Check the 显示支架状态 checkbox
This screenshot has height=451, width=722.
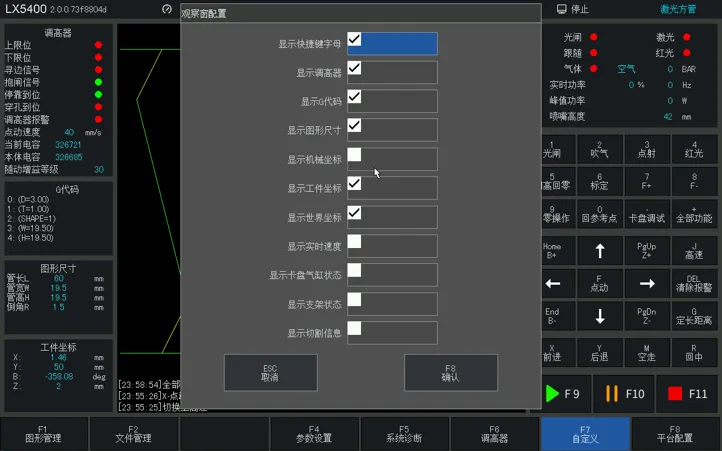point(354,299)
